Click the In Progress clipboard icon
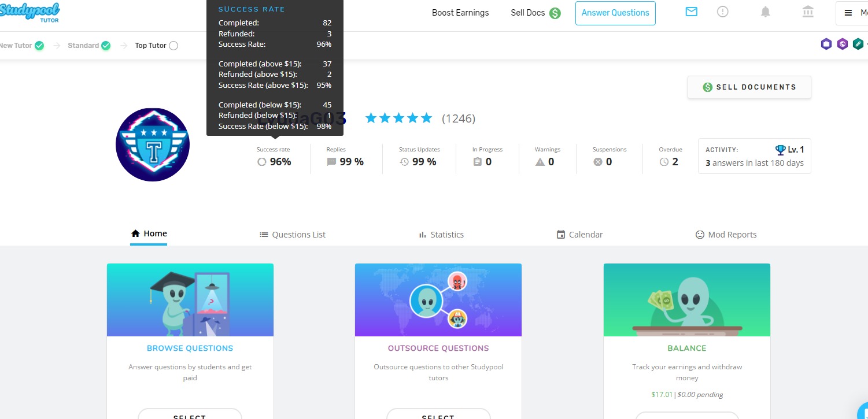The width and height of the screenshot is (868, 419). click(x=477, y=162)
